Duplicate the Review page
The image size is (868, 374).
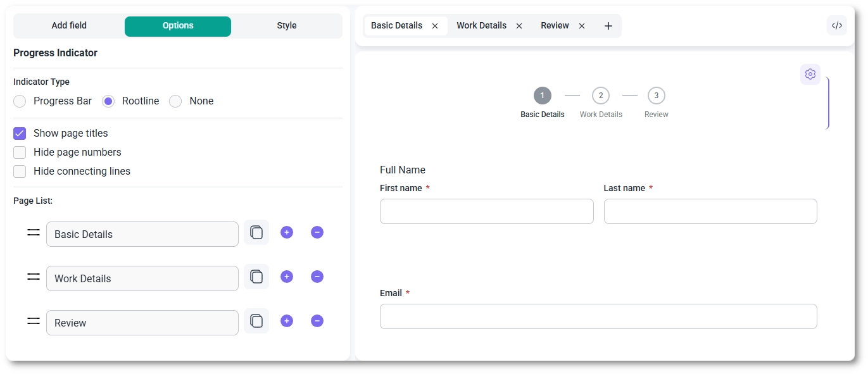pos(256,321)
